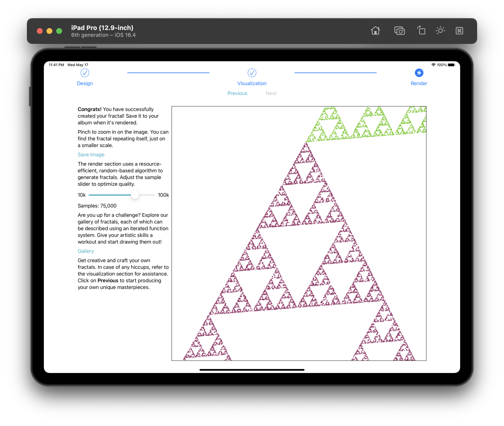The height and width of the screenshot is (426, 504).
Task: Click the Design step checkmark circle
Action: tap(85, 73)
